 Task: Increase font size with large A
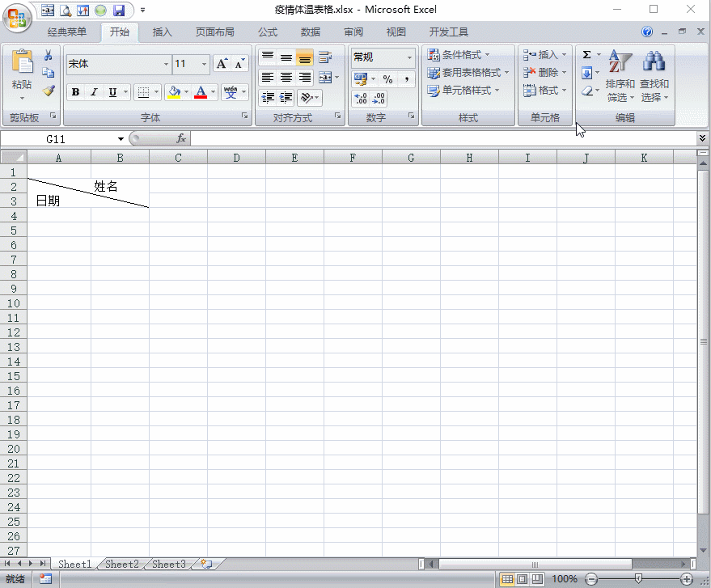(222, 64)
